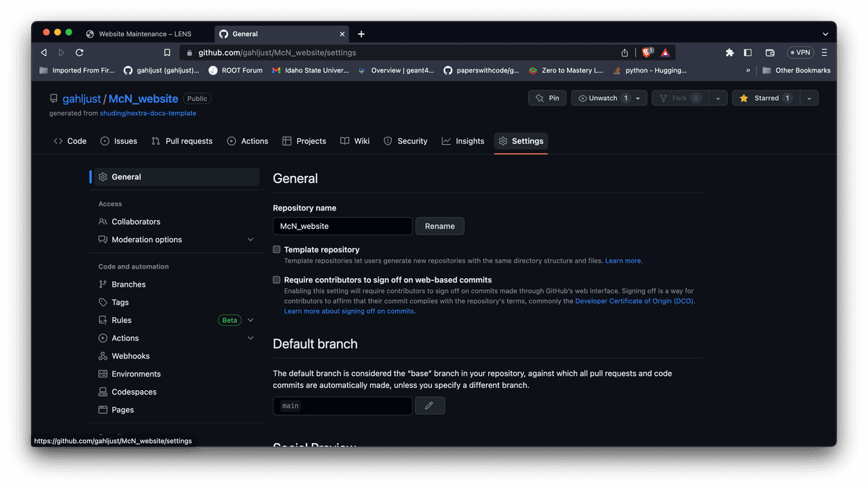Expand the Rules section chevron
The width and height of the screenshot is (868, 488).
(251, 320)
